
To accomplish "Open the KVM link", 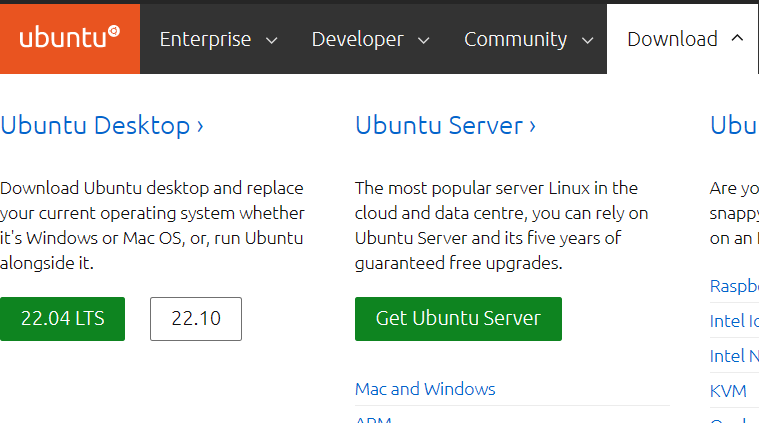I will point(728,391).
